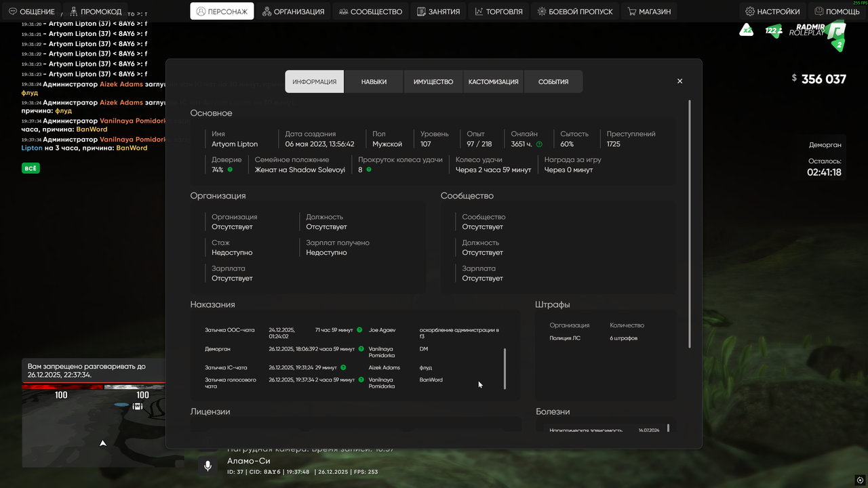Screen dimensions: 868x488
Task: Click the Наказания list scrollbar
Action: [505, 369]
